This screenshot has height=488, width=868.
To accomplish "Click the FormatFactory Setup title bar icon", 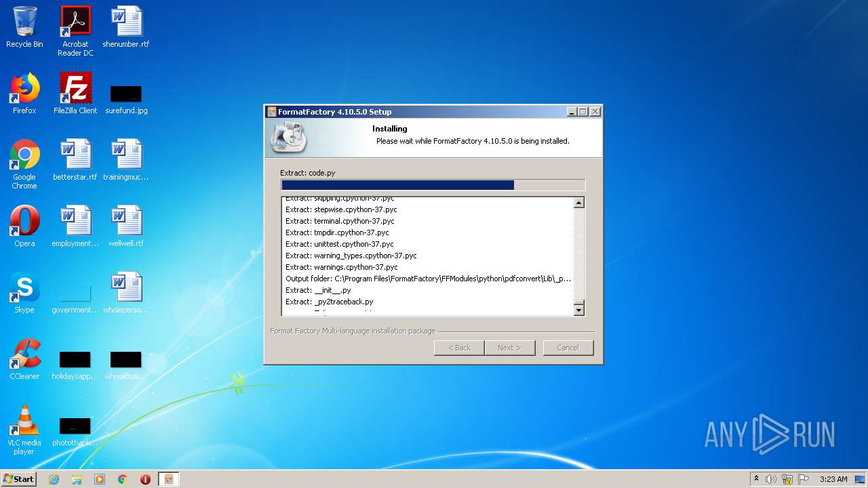I will click(271, 112).
